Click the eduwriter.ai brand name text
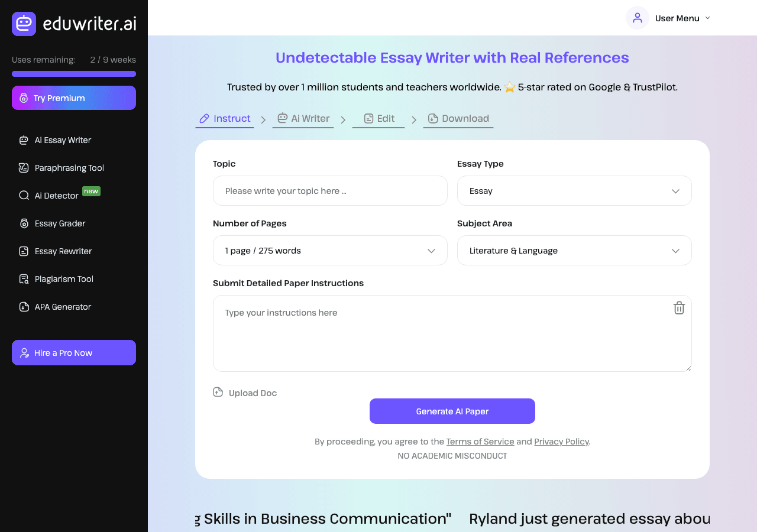The width and height of the screenshot is (757, 532). [x=90, y=24]
